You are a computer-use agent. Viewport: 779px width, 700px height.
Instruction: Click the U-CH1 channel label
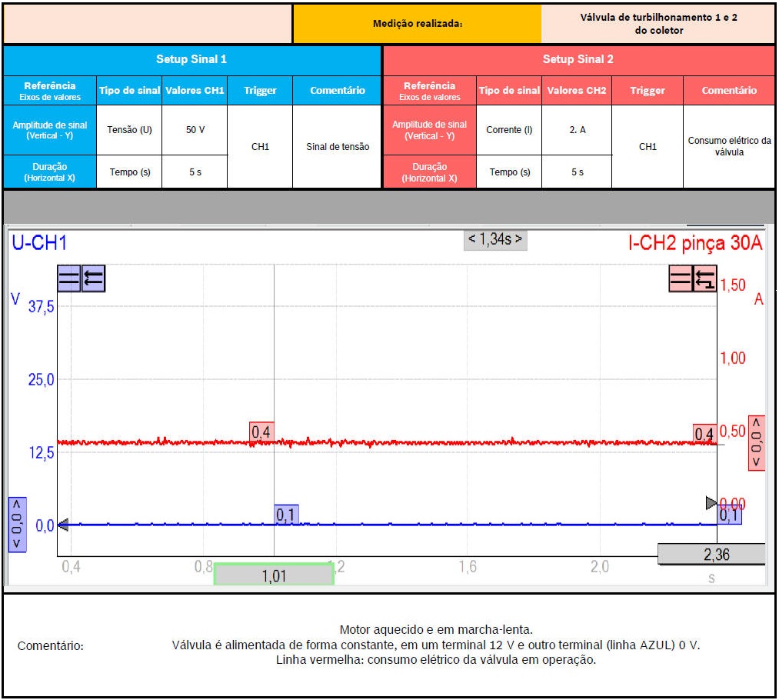click(39, 243)
